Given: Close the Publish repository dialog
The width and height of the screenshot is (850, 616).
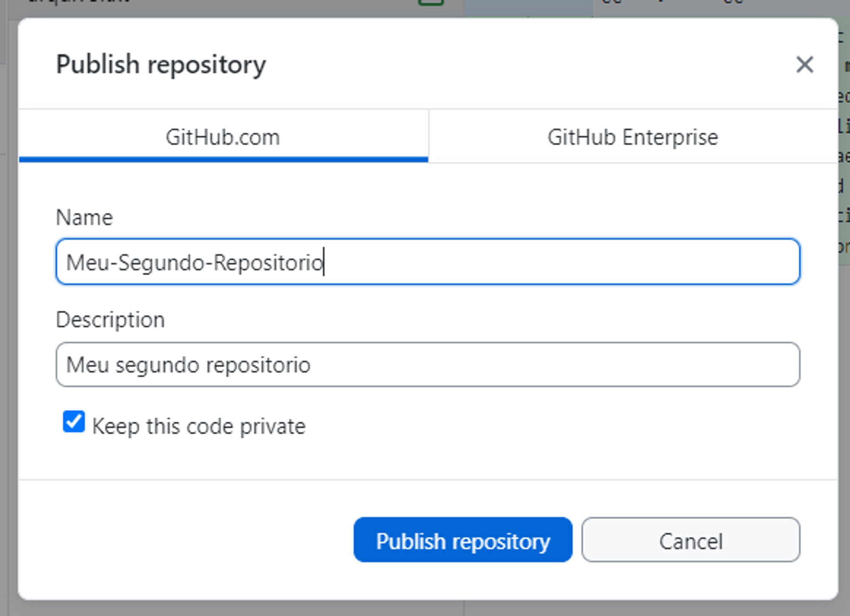Looking at the screenshot, I should pos(805,65).
